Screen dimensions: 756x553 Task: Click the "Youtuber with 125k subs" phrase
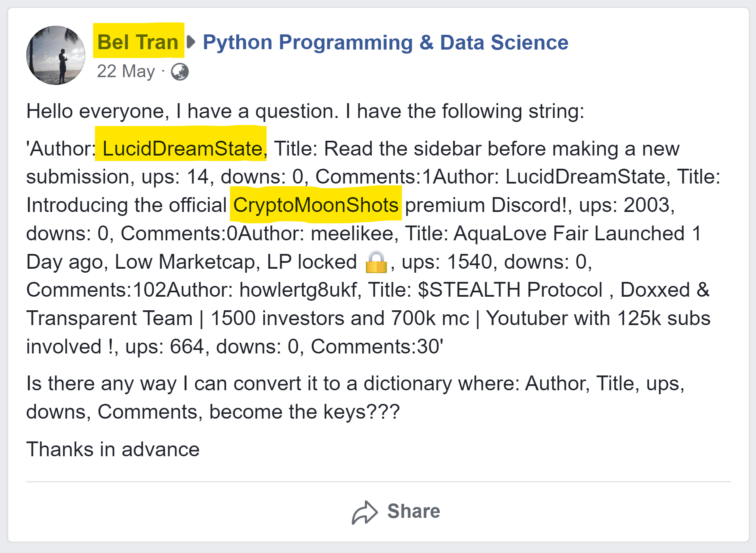point(598,318)
